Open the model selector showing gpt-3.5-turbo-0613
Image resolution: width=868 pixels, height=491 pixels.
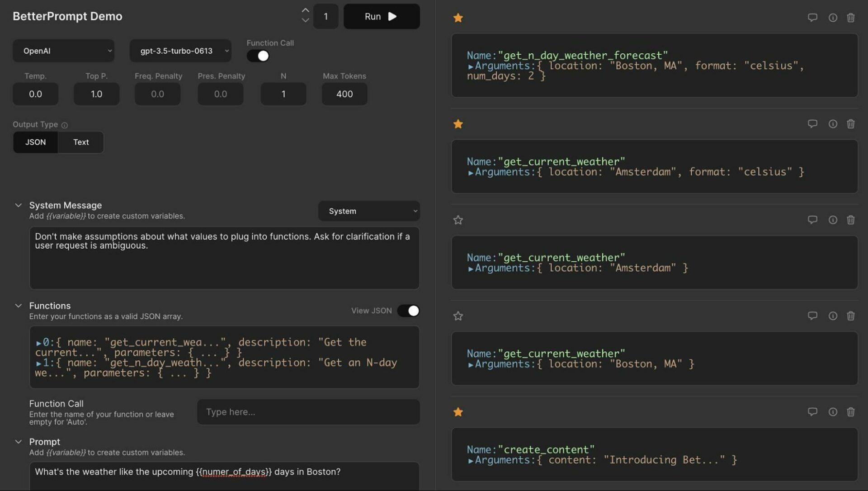[180, 51]
